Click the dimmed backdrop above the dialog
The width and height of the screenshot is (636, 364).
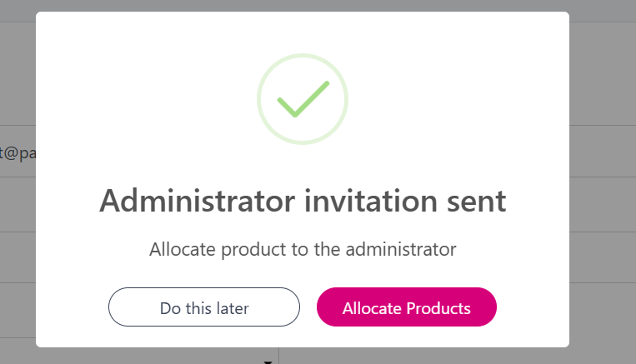[303, 5]
